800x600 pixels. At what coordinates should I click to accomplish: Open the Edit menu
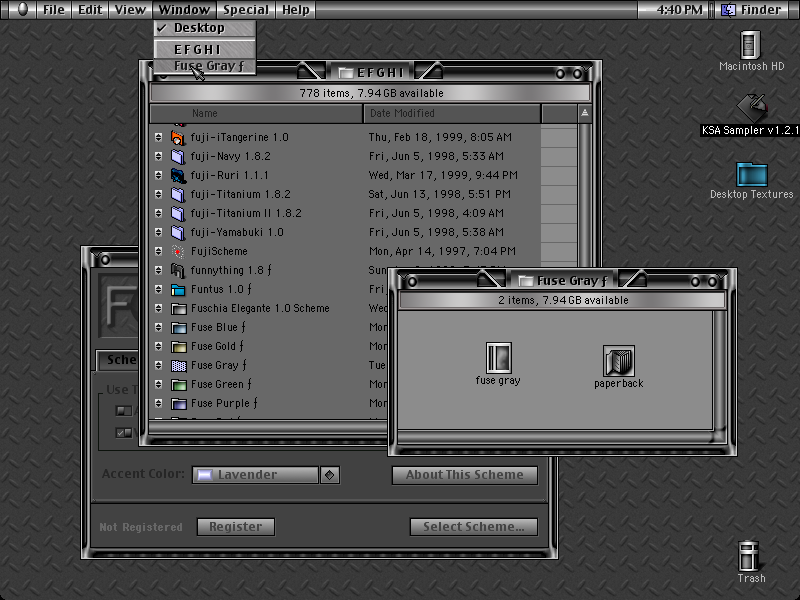[x=90, y=9]
